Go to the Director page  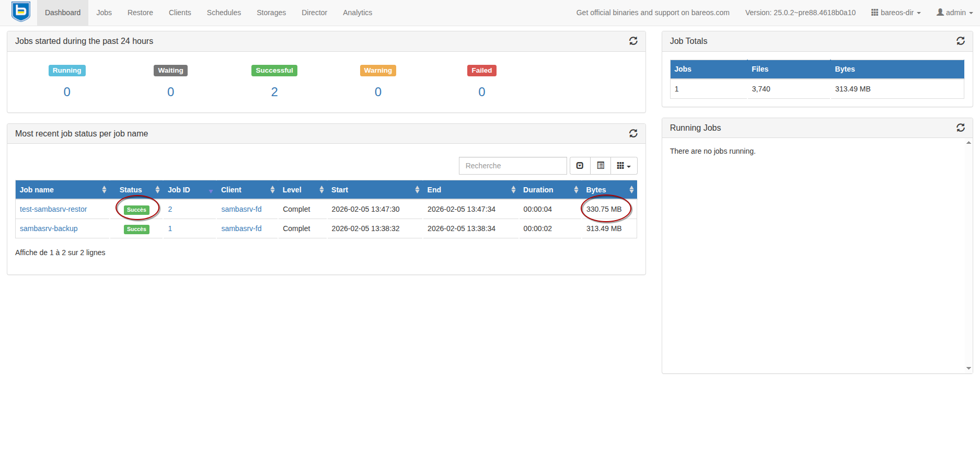(x=314, y=13)
